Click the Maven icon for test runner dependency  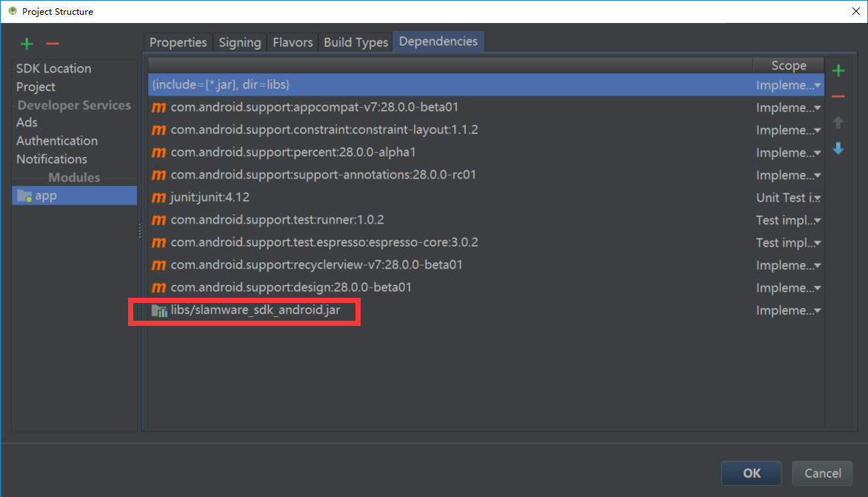point(159,220)
